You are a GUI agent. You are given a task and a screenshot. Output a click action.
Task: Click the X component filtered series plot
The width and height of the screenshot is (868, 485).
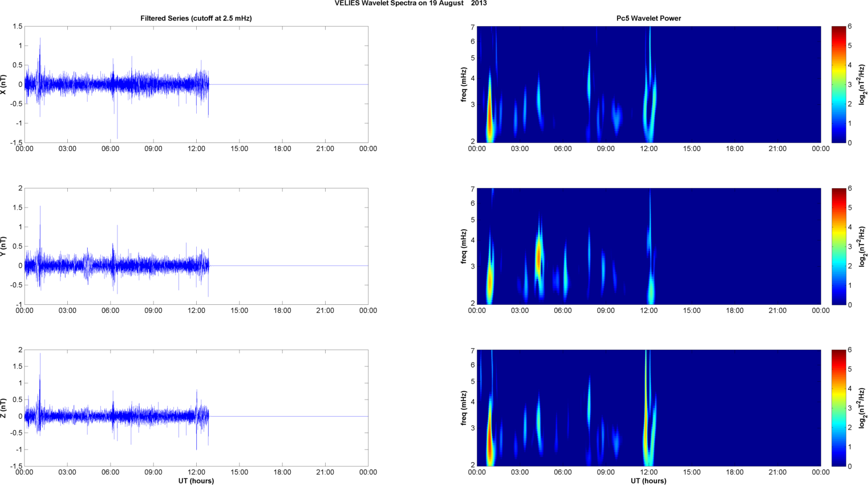click(196, 84)
